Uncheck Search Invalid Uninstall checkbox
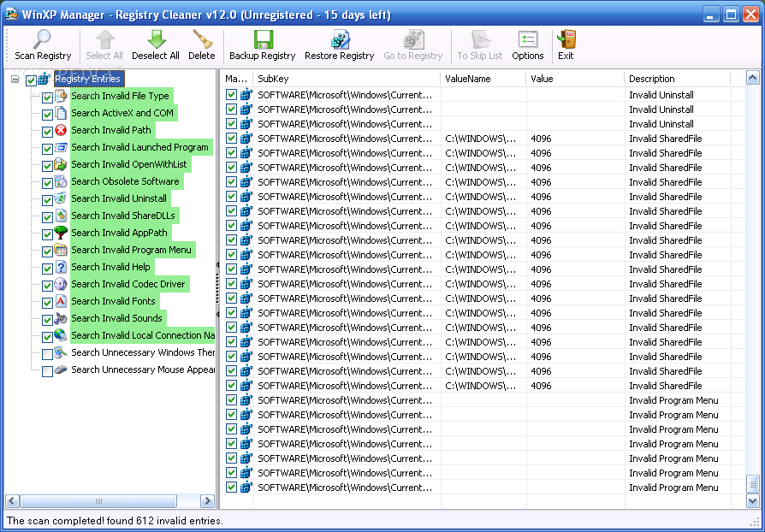Viewport: 765px width, 532px height. click(47, 200)
